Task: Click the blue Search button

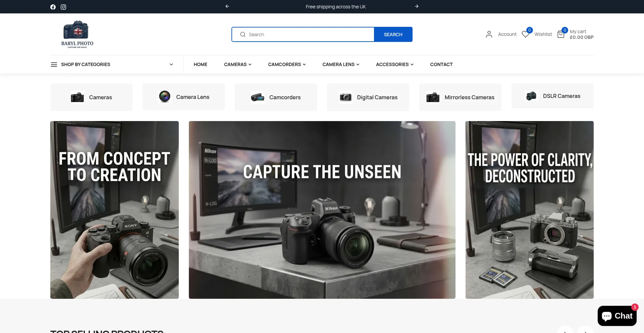Action: point(393,35)
